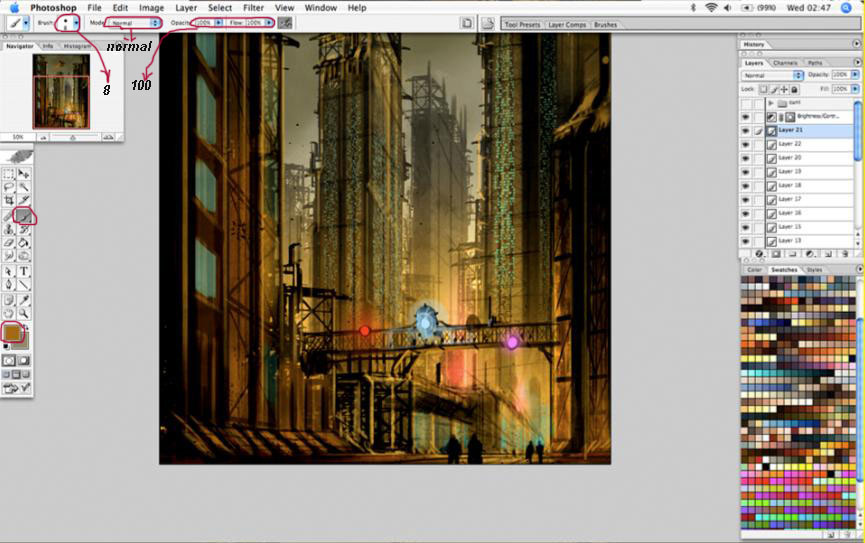
Task: Open the Brushes palette well tab
Action: (x=605, y=25)
